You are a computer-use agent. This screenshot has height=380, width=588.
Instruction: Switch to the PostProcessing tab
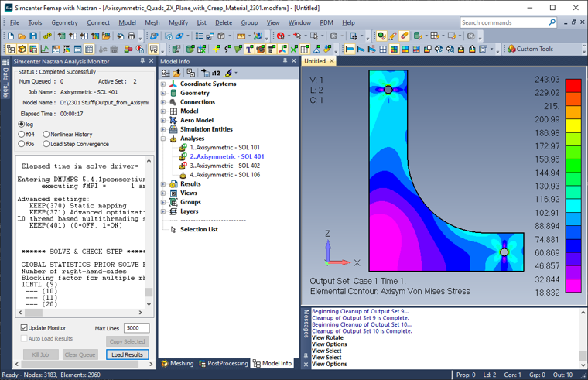point(224,363)
